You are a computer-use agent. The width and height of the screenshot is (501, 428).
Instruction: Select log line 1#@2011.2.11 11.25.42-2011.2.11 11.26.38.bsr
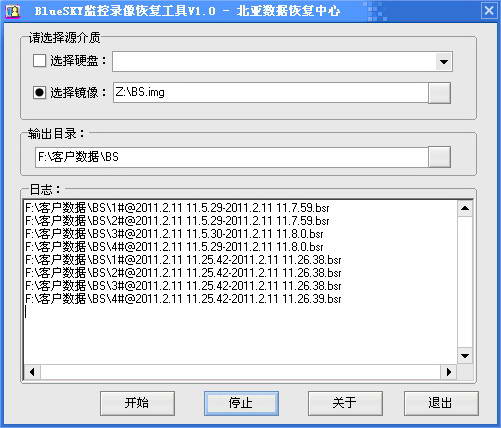pyautogui.click(x=183, y=260)
